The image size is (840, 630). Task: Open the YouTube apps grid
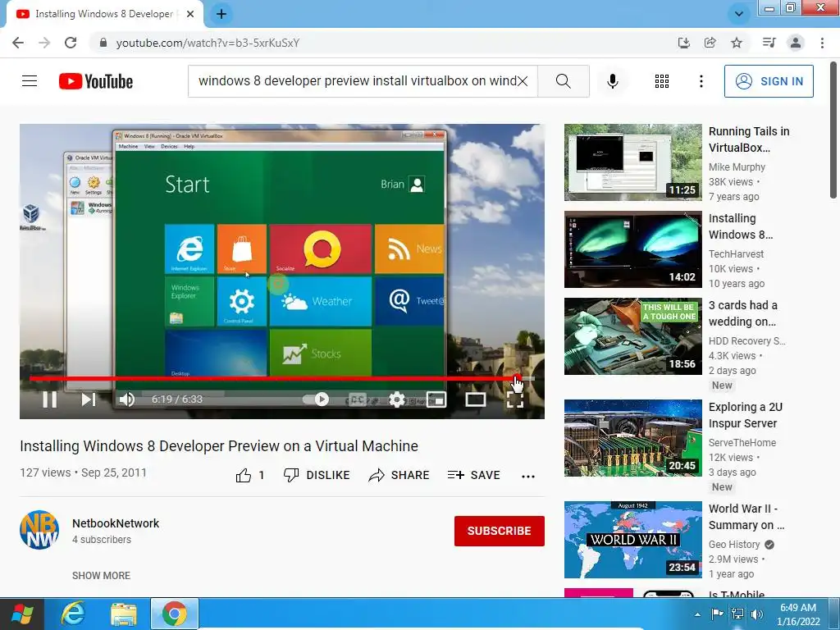point(662,81)
